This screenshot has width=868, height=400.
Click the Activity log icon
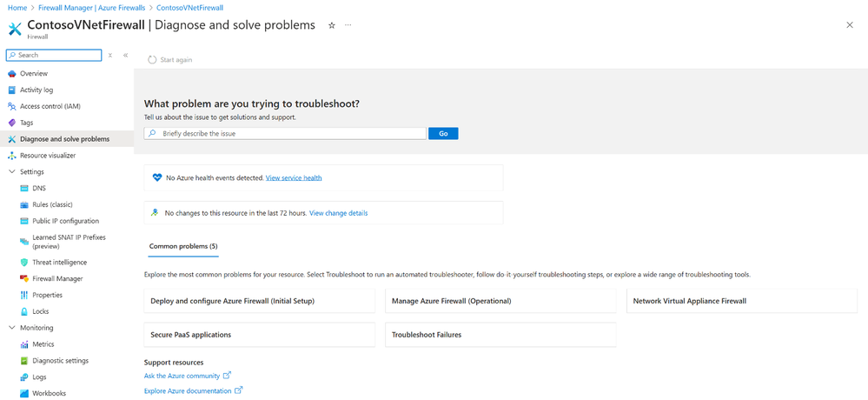click(x=11, y=90)
